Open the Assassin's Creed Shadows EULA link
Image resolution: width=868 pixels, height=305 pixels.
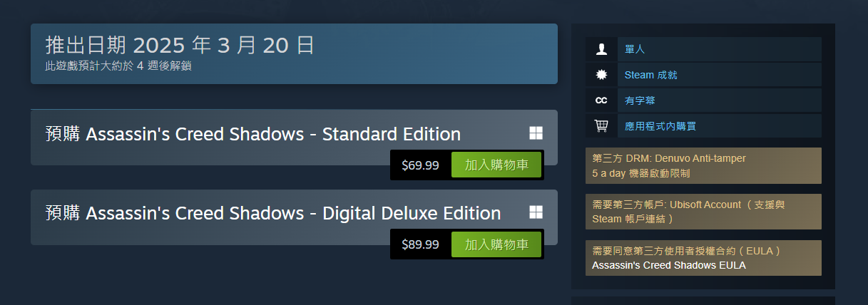(668, 265)
